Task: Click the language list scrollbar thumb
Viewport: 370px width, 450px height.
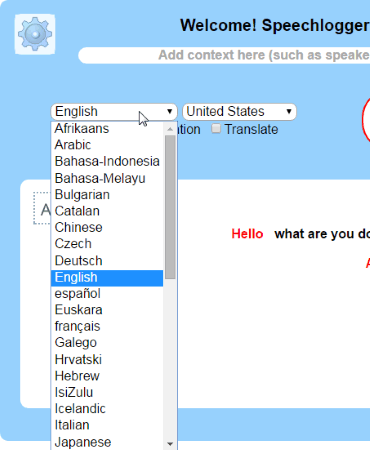Action: tap(170, 207)
